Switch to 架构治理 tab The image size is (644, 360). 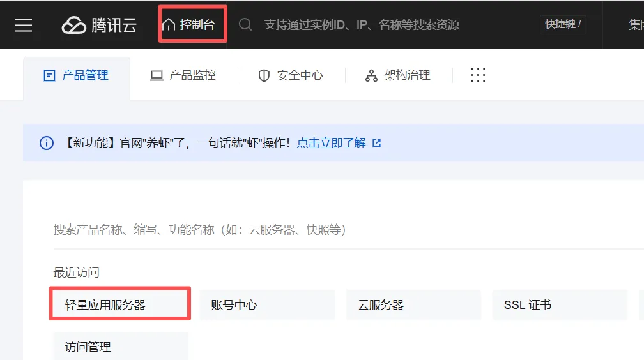(x=397, y=75)
